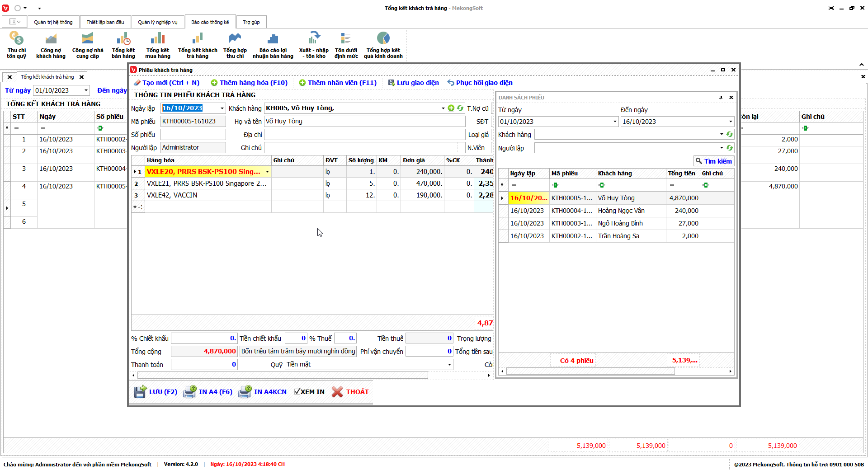Expand Đến ngày dropdown in Danh sách phiếu
868x470 pixels.
tap(730, 122)
